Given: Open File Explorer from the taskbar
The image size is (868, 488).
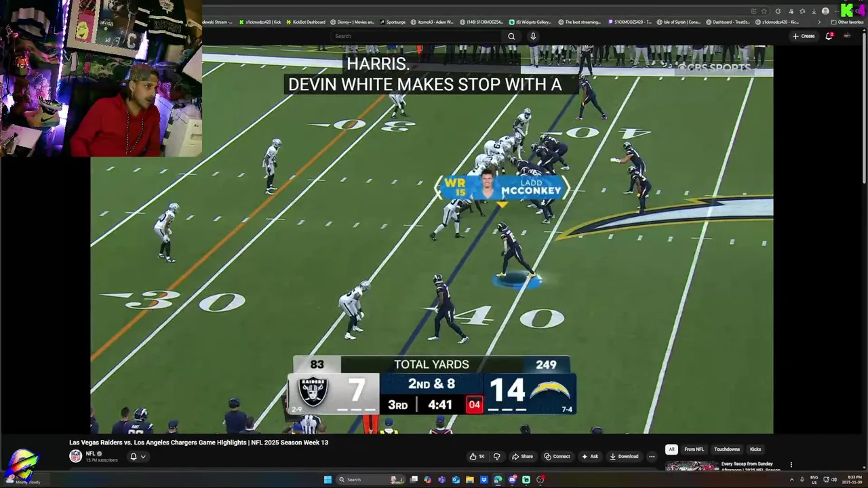Looking at the screenshot, I should [x=470, y=480].
